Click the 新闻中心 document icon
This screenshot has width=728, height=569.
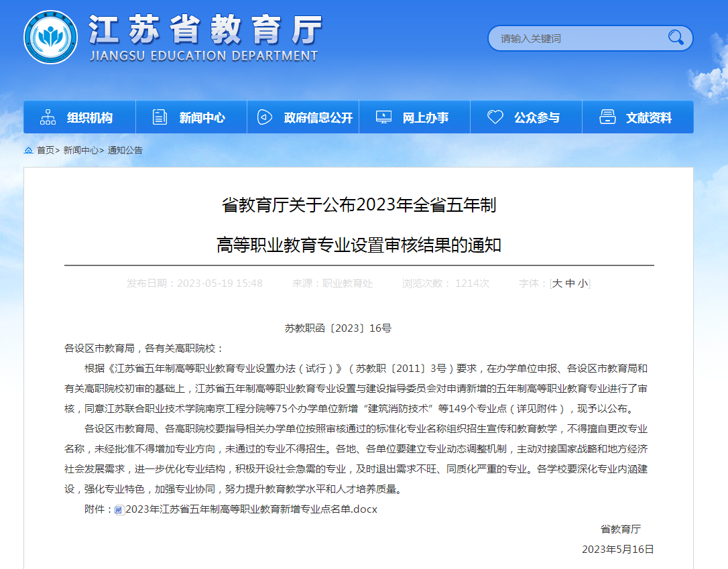(x=160, y=117)
